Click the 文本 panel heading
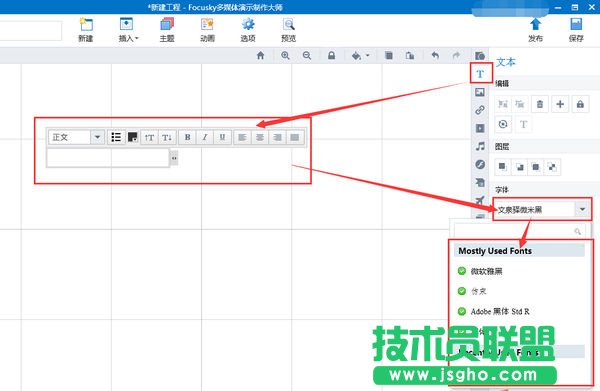Image resolution: width=600 pixels, height=391 pixels. [x=505, y=62]
